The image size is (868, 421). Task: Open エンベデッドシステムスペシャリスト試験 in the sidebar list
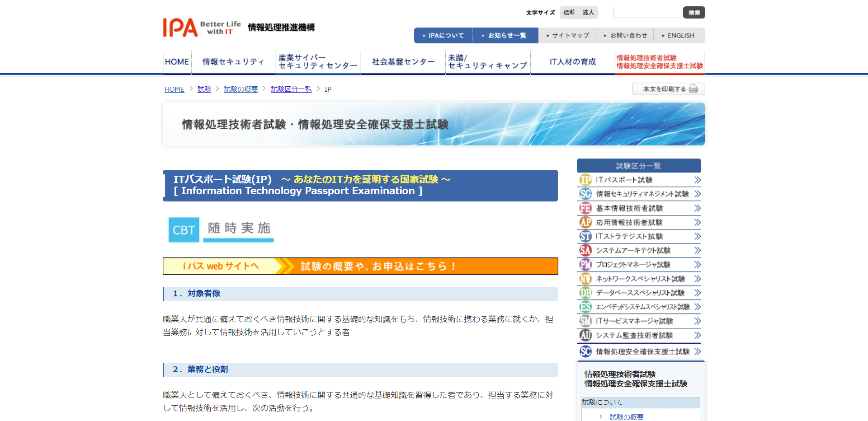(639, 307)
